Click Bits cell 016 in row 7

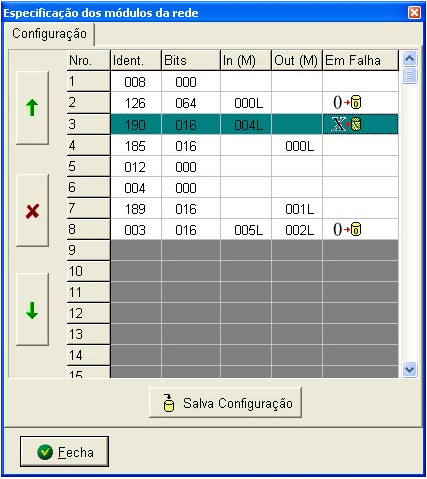(191, 208)
